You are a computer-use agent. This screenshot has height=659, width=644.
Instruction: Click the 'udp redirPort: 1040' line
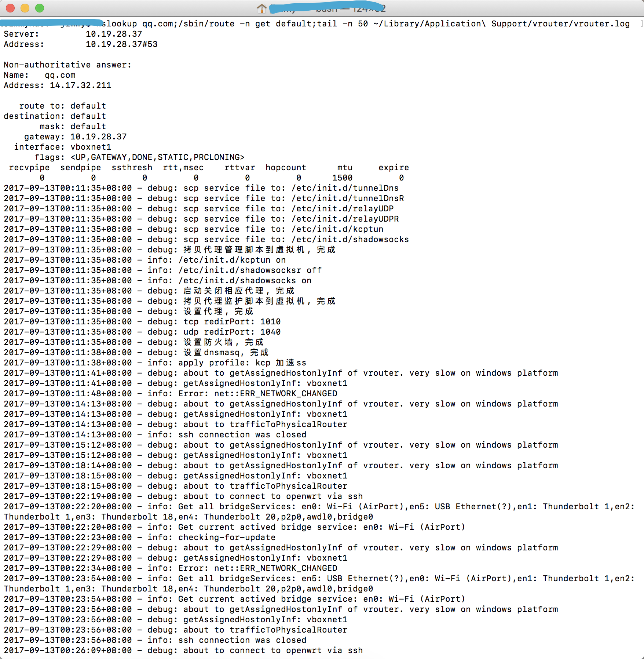(142, 332)
